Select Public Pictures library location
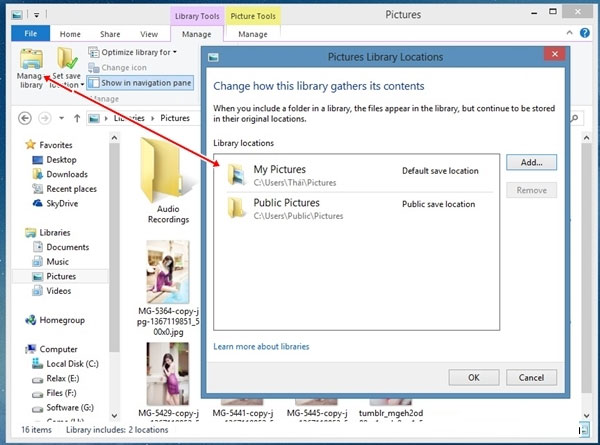The width and height of the screenshot is (600, 445). click(360, 209)
